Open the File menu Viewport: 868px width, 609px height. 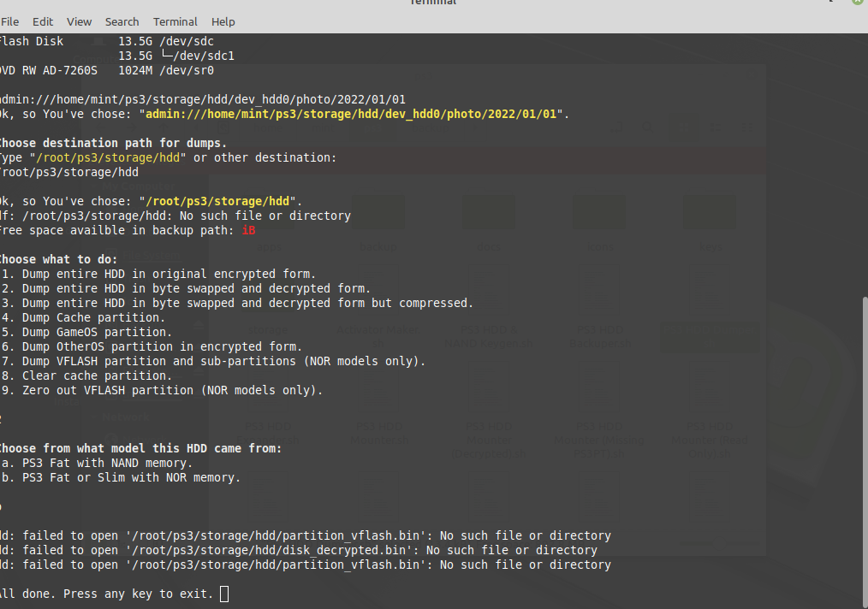tap(9, 21)
